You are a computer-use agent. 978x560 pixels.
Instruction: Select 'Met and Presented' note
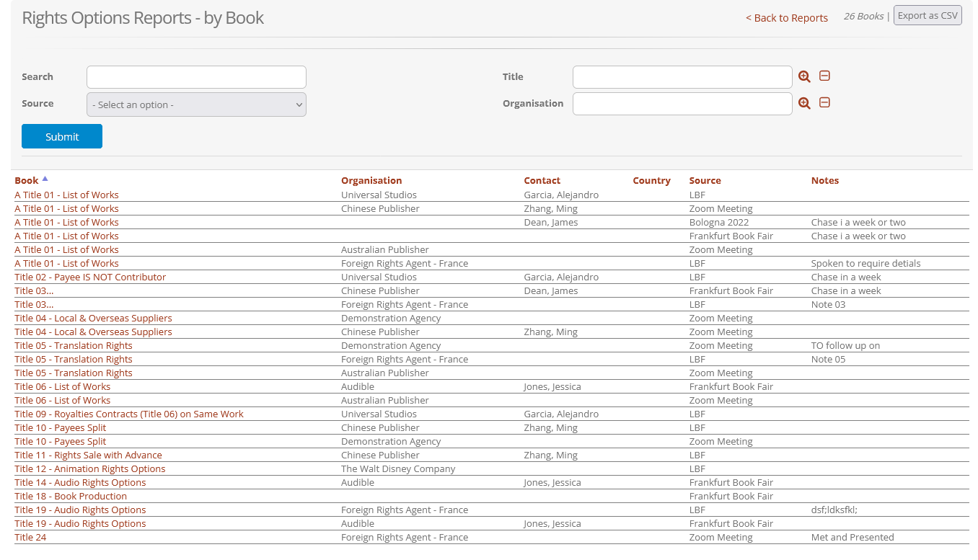point(853,537)
